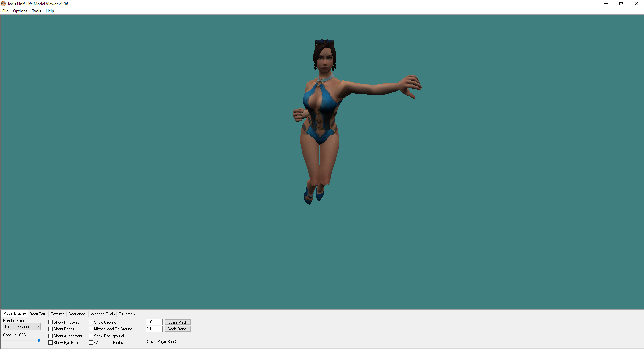
Task: Click the Scale Bones button
Action: 178,329
